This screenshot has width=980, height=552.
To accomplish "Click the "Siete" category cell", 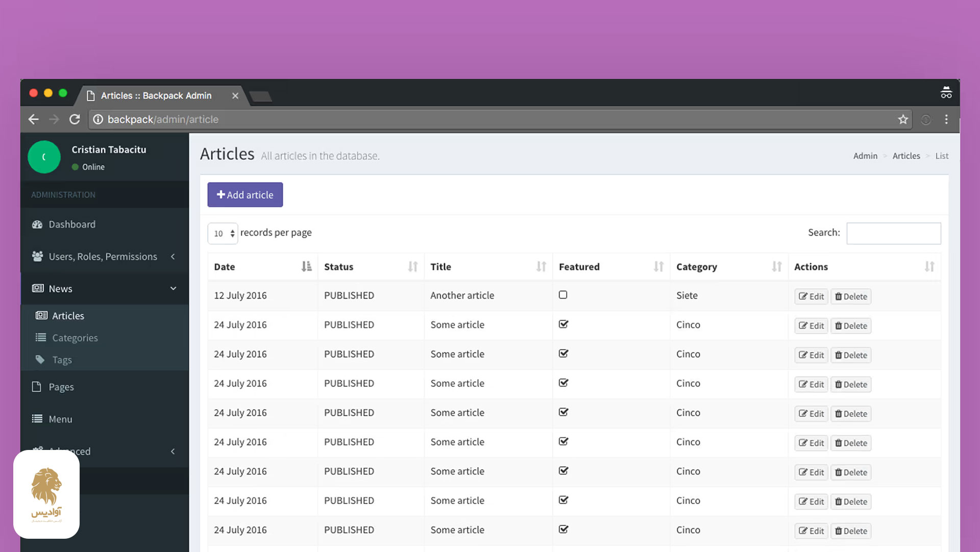I will point(687,295).
